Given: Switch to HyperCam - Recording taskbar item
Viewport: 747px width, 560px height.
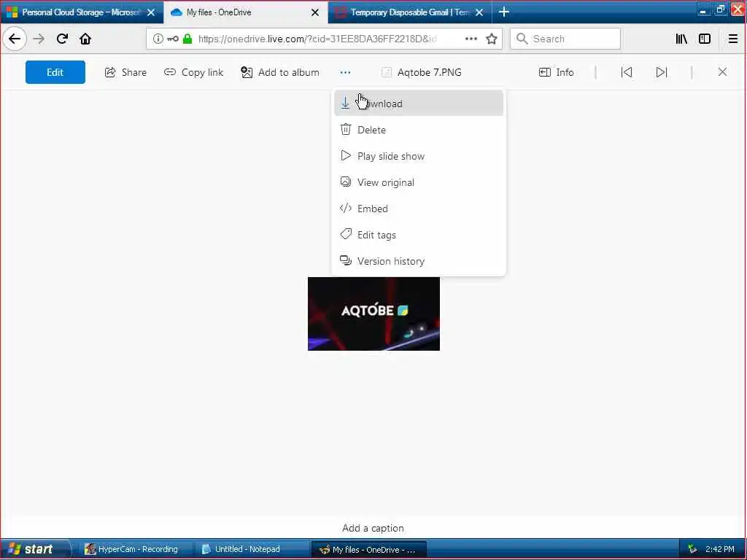Looking at the screenshot, I should point(133,549).
